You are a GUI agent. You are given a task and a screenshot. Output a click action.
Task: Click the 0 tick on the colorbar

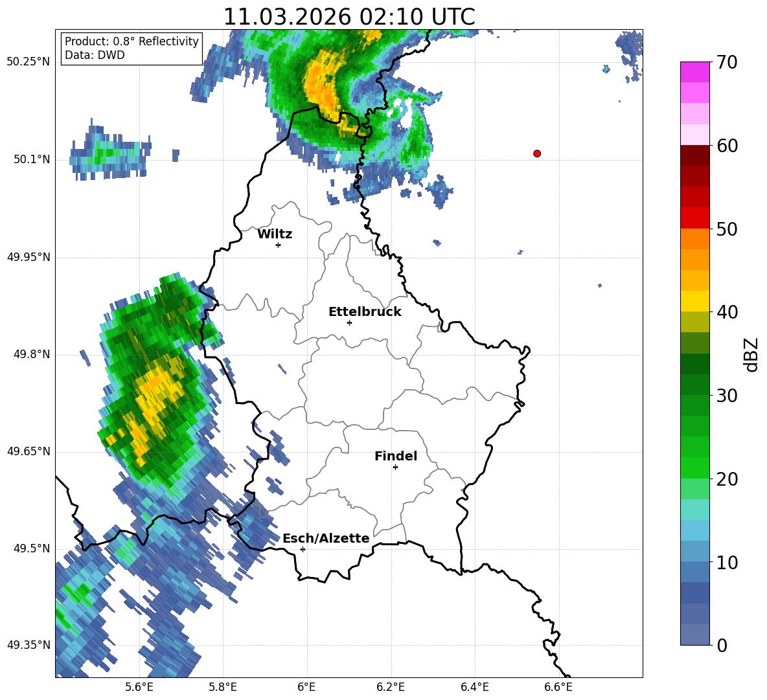click(722, 645)
